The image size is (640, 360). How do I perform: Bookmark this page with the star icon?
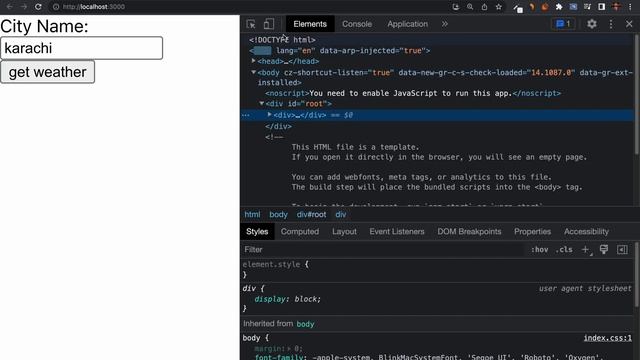498,7
